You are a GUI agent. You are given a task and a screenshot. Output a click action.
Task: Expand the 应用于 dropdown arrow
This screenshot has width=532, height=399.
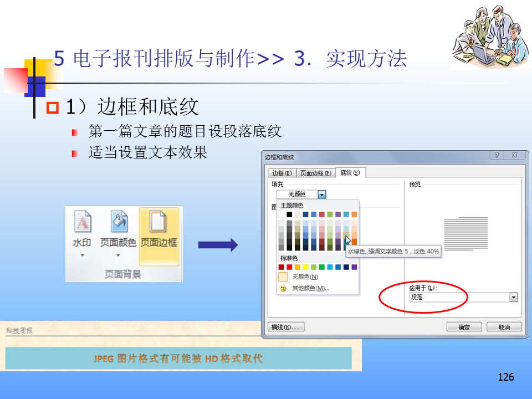(514, 298)
